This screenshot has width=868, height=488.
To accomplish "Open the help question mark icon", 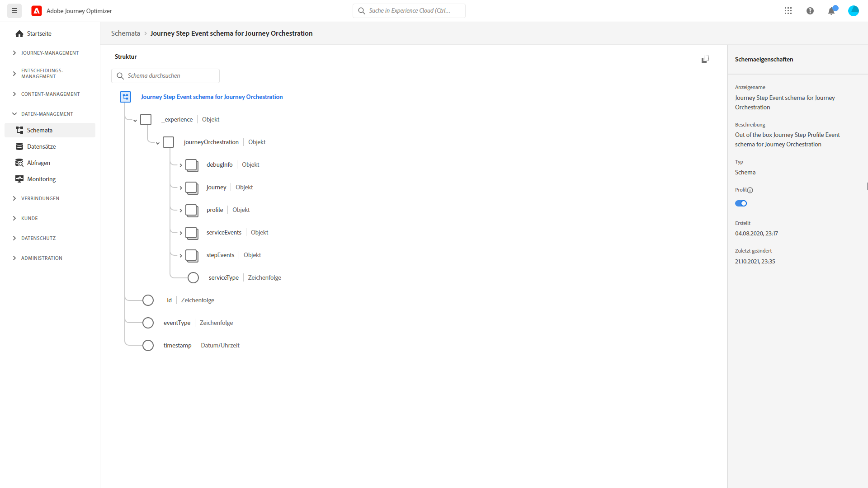I will [810, 11].
